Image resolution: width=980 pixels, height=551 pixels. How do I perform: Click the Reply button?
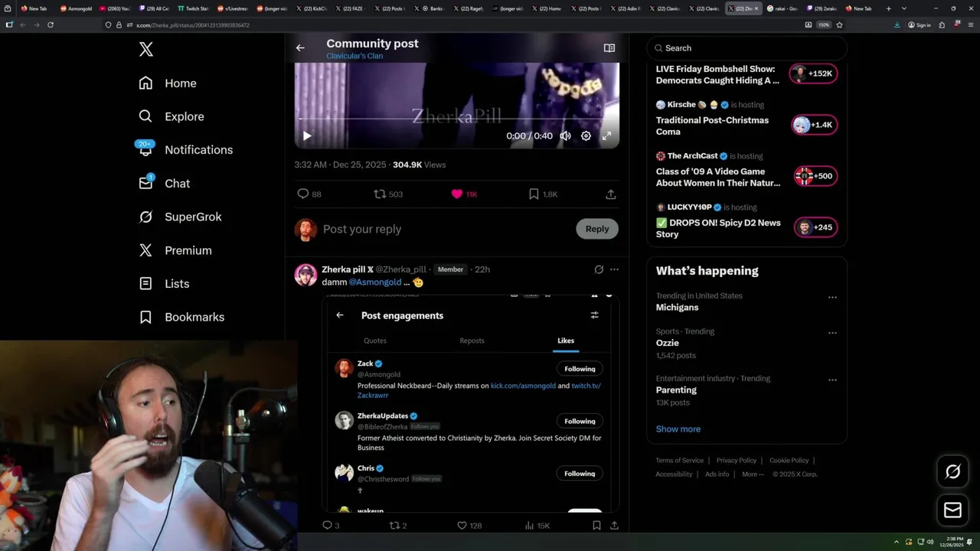(597, 229)
